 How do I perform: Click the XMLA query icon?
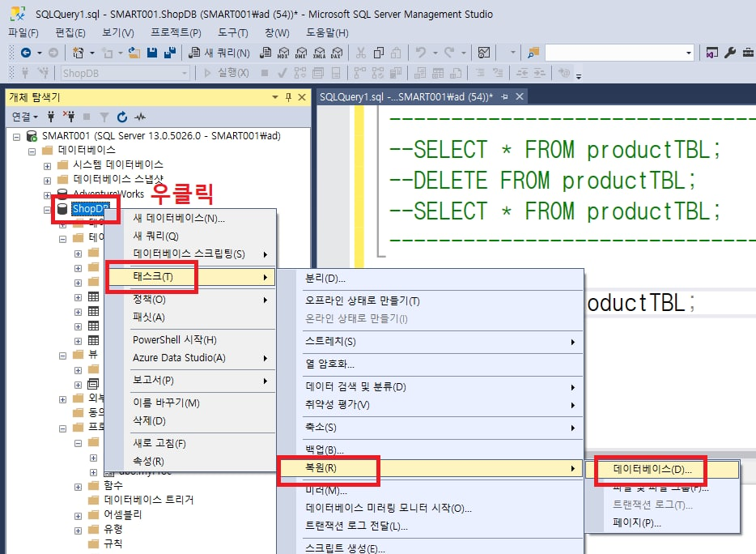(319, 53)
